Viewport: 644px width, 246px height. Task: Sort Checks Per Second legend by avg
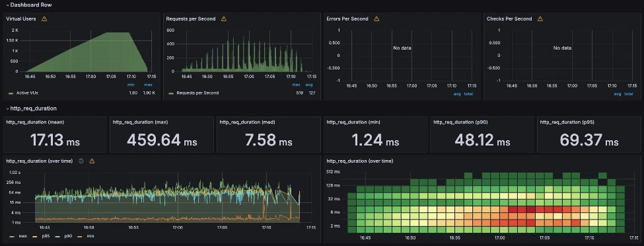click(x=618, y=94)
